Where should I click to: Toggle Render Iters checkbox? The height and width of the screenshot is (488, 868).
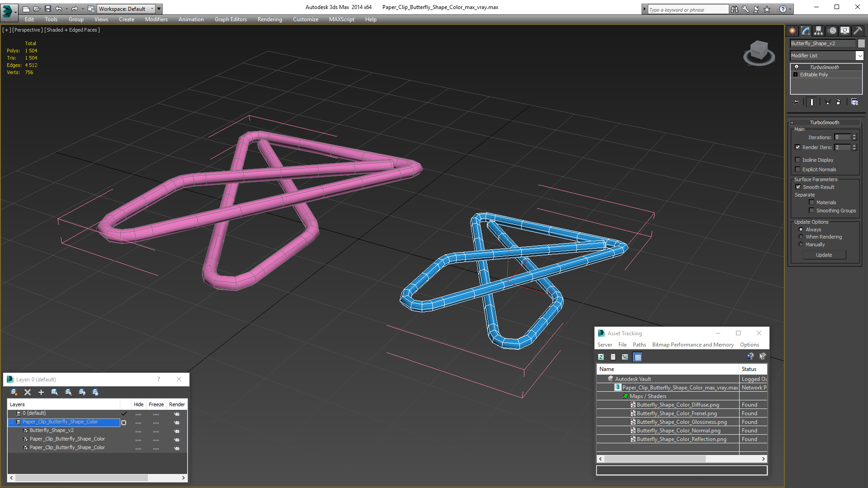click(798, 147)
